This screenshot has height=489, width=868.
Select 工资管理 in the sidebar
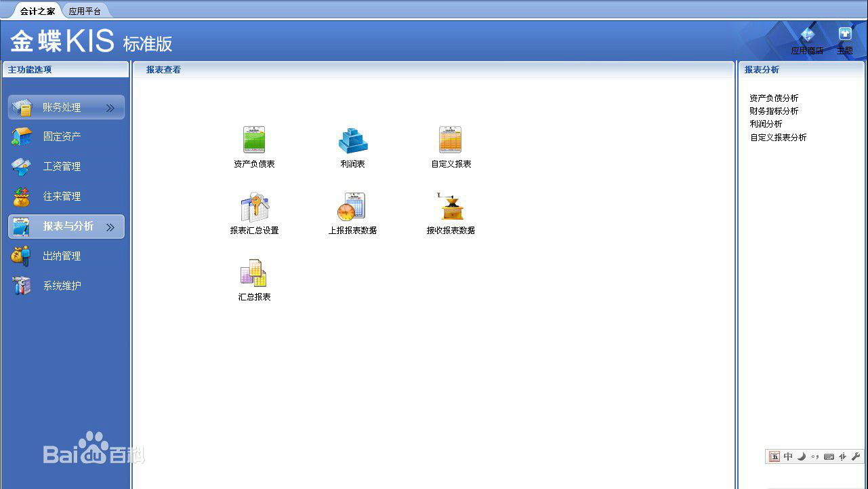click(66, 166)
